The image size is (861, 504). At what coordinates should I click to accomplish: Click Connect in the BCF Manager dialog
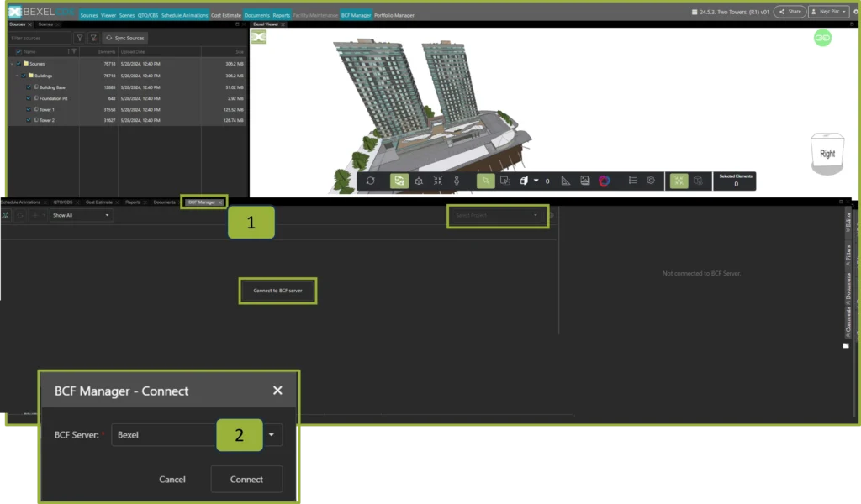(x=246, y=480)
